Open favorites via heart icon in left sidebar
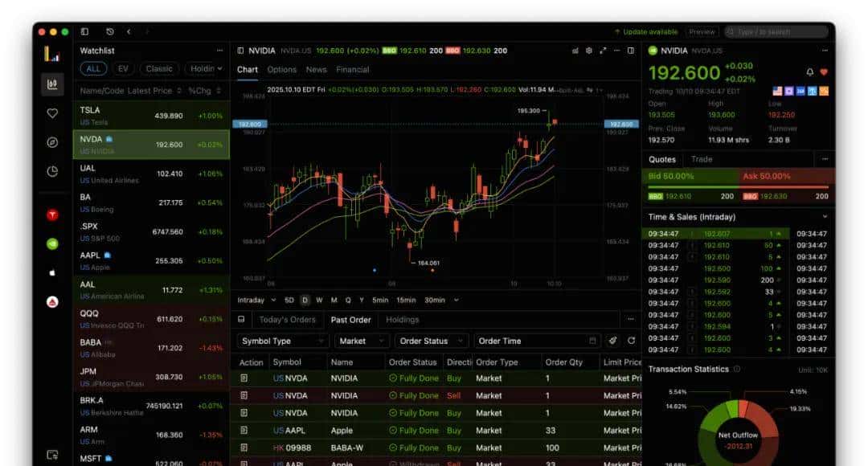Screen dimensions: 868x466 click(x=52, y=113)
